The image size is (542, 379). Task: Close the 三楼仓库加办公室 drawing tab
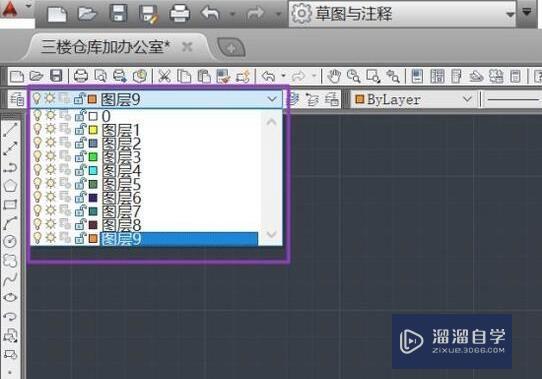point(187,47)
